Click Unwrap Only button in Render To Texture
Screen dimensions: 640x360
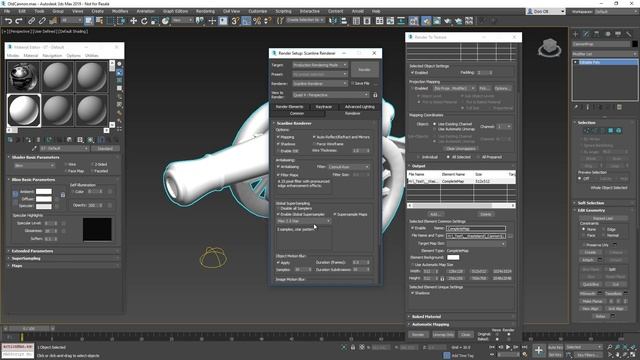point(443,335)
